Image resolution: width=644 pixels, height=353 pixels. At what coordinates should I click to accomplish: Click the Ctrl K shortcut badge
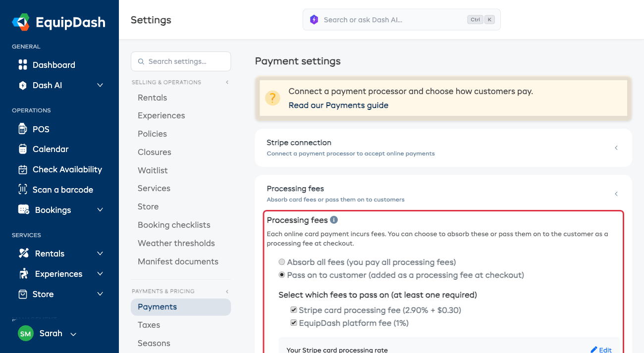481,20
